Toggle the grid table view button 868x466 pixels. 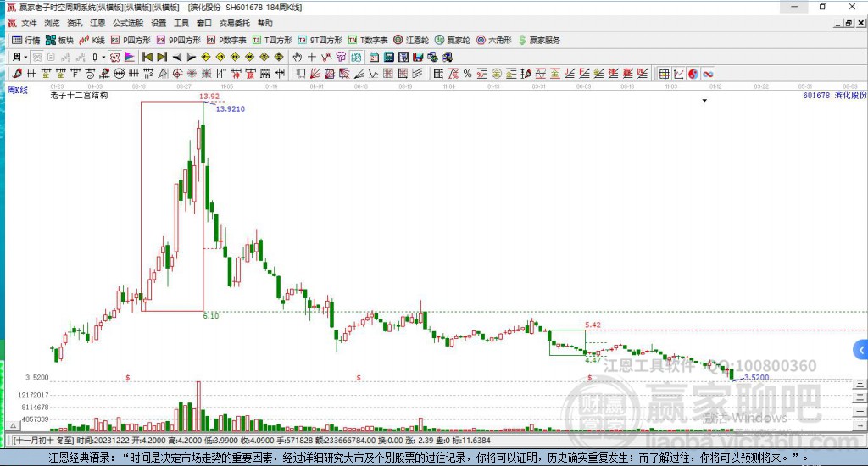[665, 74]
